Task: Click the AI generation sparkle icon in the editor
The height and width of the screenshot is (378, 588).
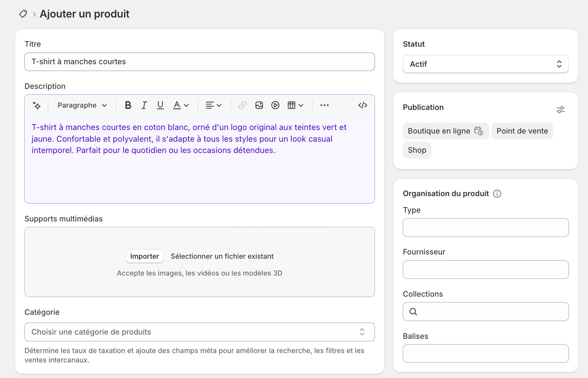Action: (x=37, y=105)
